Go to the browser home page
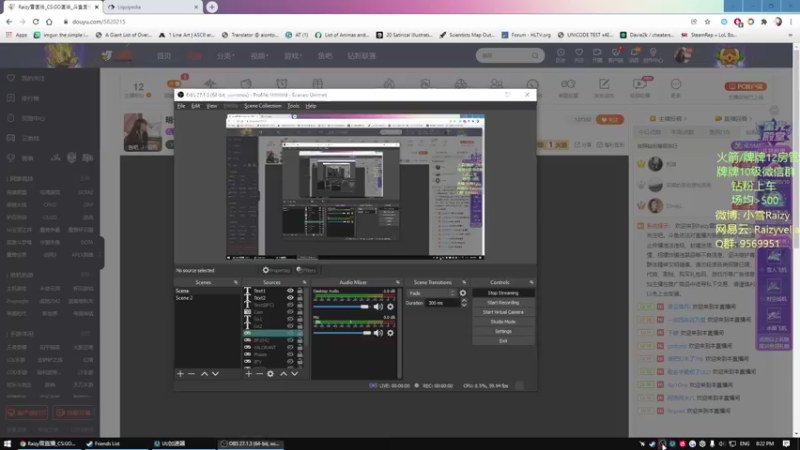 [49, 22]
